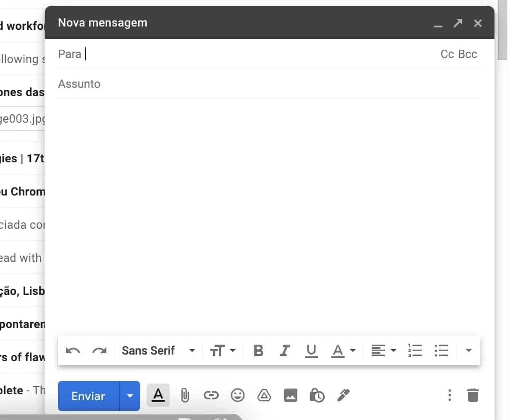Toggle the formatting options bar button
The width and height of the screenshot is (521, 420).
tap(158, 396)
